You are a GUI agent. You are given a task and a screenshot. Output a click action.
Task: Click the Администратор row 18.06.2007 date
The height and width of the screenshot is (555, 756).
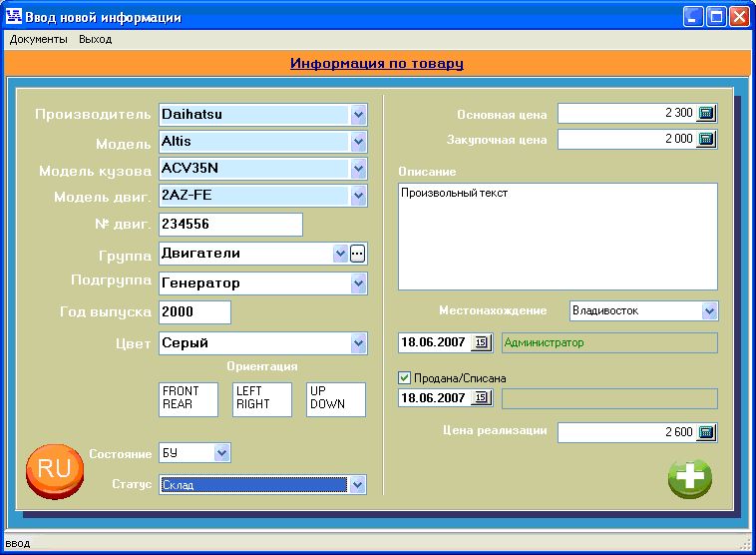tap(433, 342)
